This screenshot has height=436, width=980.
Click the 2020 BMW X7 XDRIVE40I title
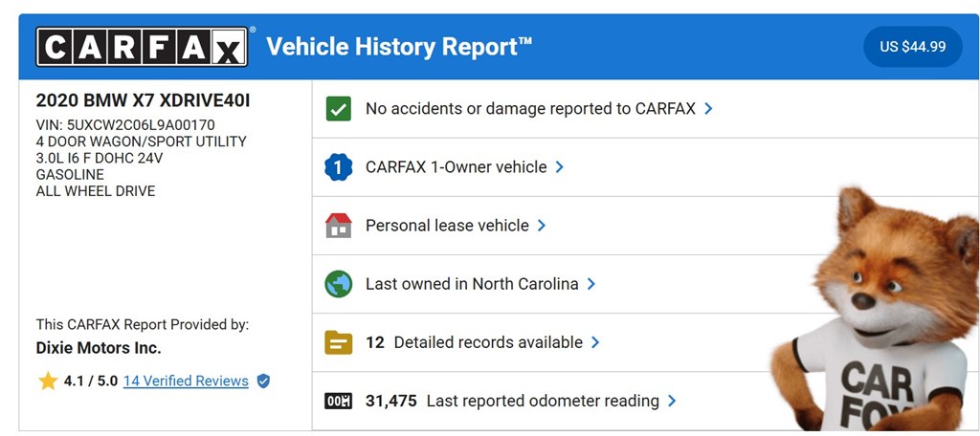(143, 100)
